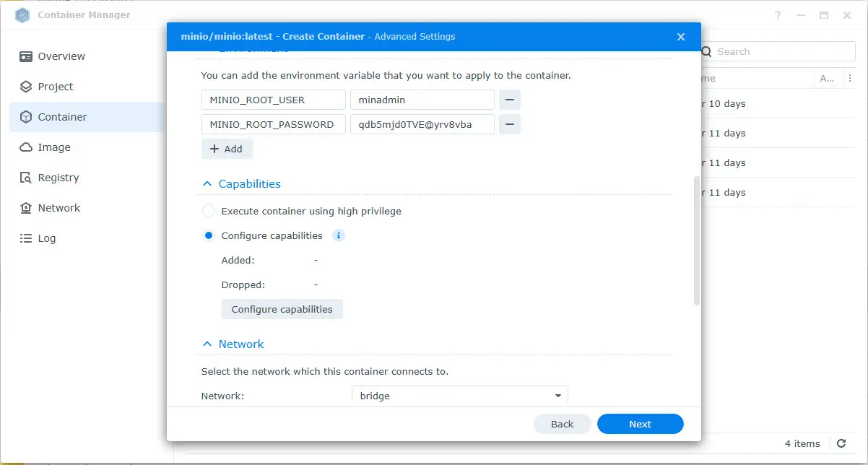Open the Container Manager help icon

coord(778,15)
